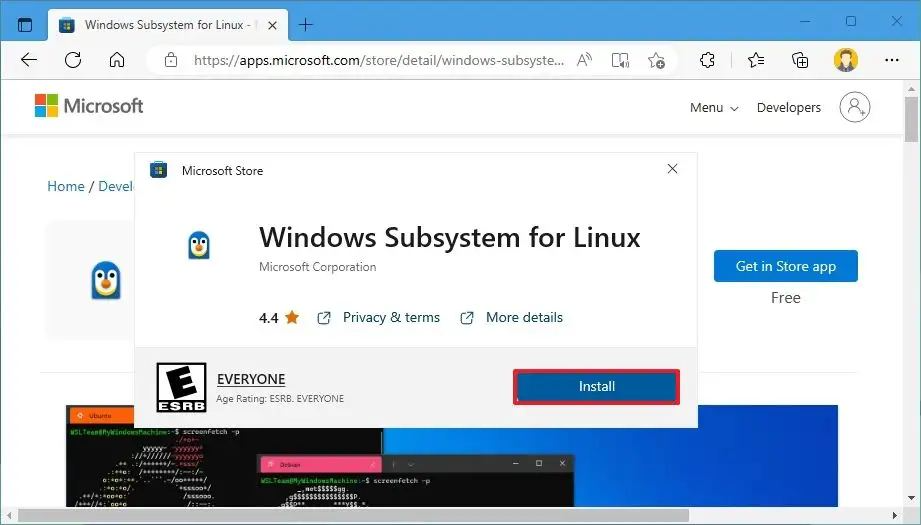Click the penguin app icon on the page

coord(106,280)
